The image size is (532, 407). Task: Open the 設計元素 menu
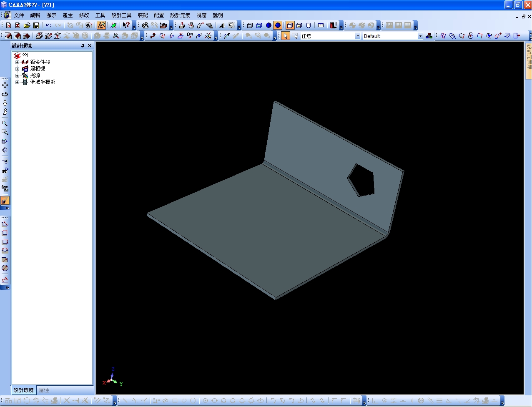point(181,15)
